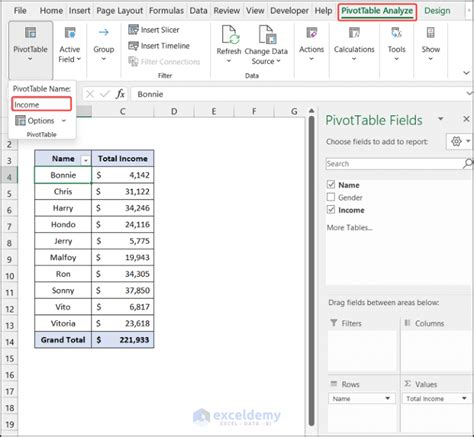Open the Name column filter dropdown
474x437 pixels.
pyautogui.click(x=86, y=160)
